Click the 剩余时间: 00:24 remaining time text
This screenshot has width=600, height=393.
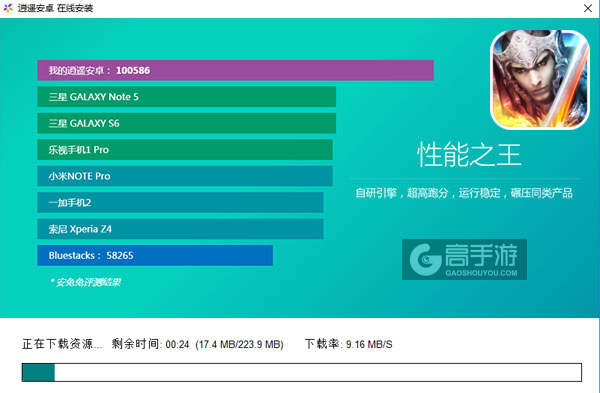(150, 344)
